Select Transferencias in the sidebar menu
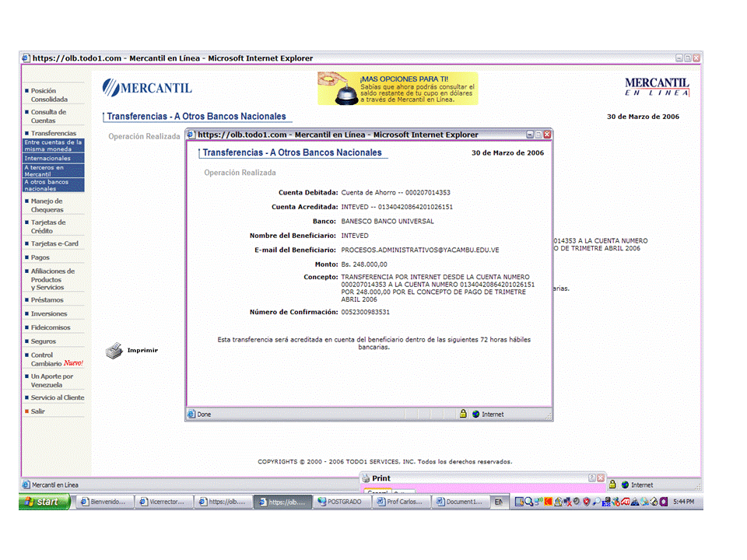Image resolution: width=747 pixels, height=560 pixels. point(54,133)
